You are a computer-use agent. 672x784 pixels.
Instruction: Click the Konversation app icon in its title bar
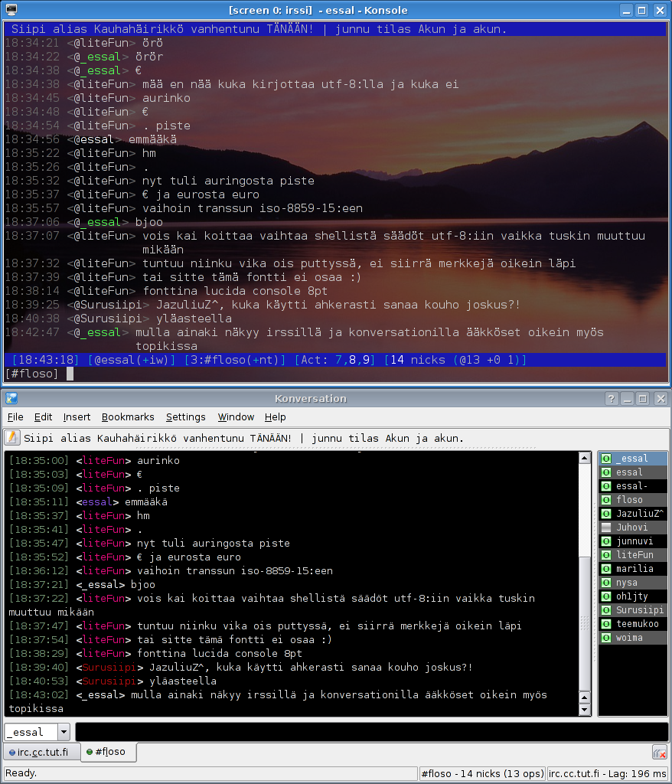11,398
